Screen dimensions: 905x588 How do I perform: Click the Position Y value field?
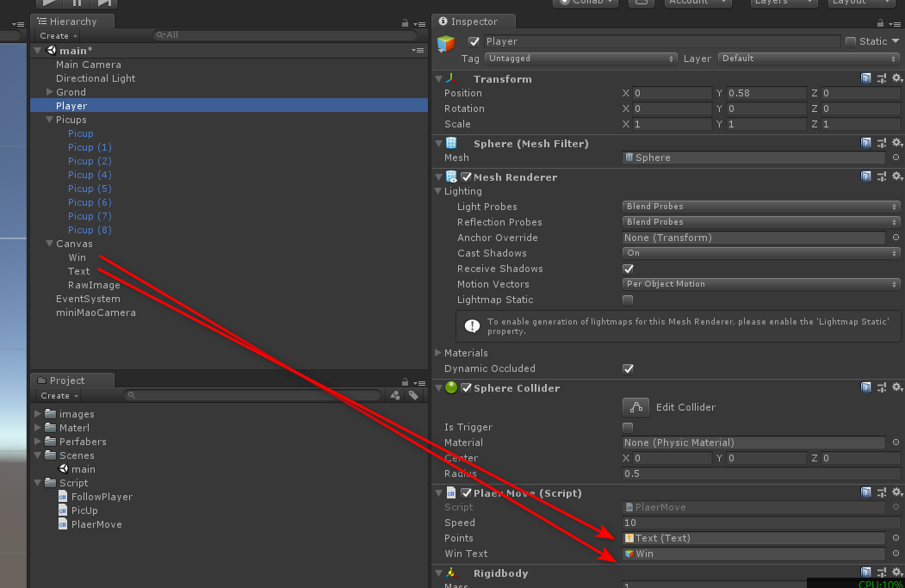coord(766,93)
